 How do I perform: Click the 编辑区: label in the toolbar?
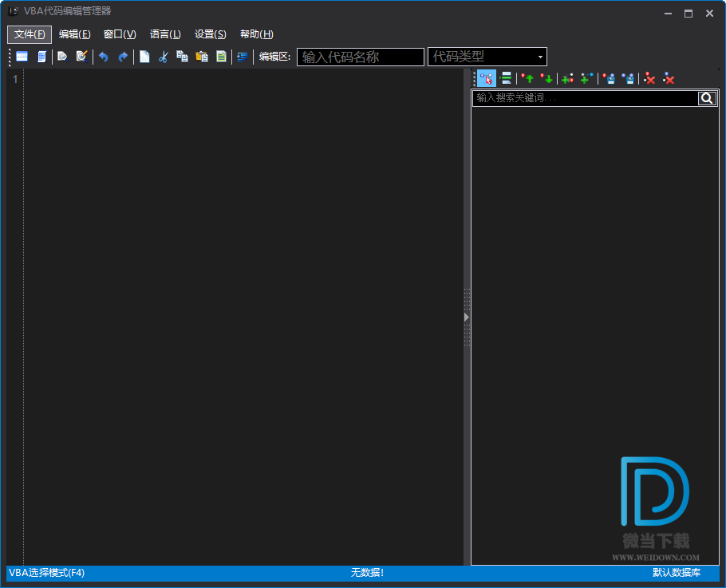(x=274, y=57)
